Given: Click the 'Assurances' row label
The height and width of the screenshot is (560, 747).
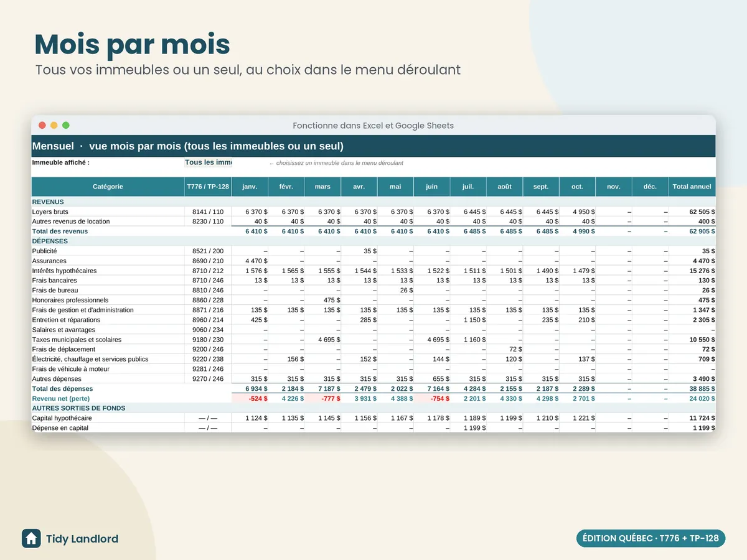Looking at the screenshot, I should 49,261.
